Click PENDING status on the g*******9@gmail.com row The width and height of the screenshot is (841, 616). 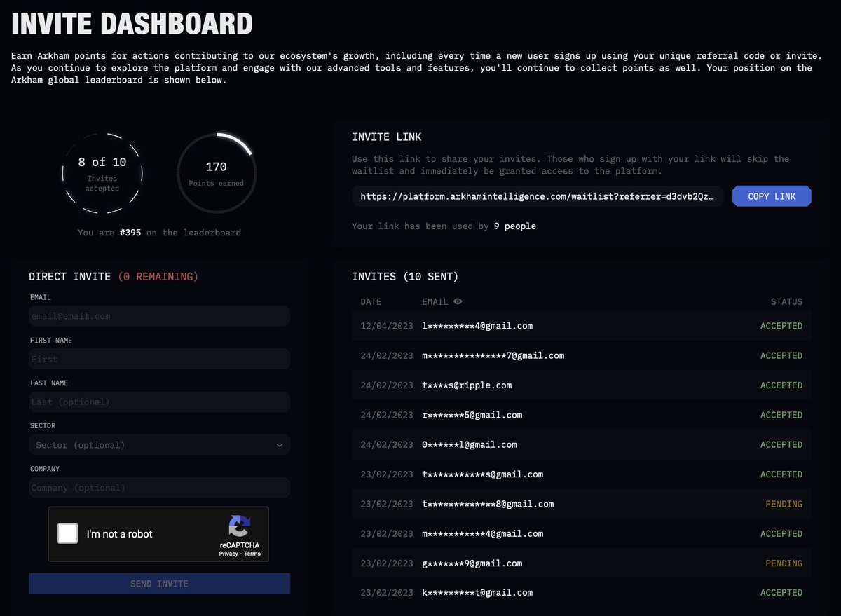pos(784,563)
